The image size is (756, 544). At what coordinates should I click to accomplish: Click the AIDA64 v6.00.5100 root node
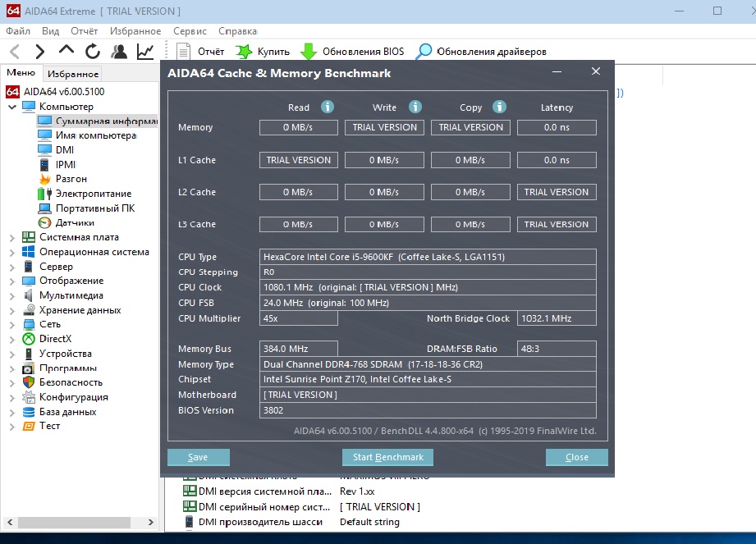click(55, 92)
